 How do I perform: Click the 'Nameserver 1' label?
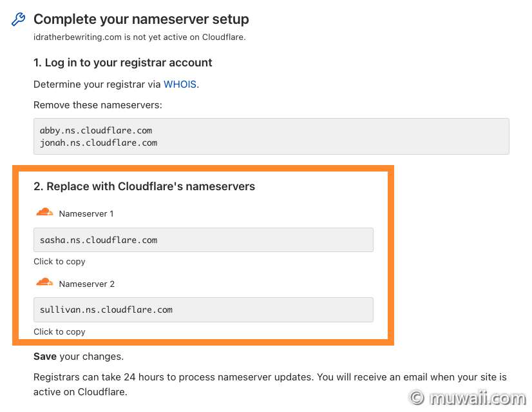click(x=86, y=213)
